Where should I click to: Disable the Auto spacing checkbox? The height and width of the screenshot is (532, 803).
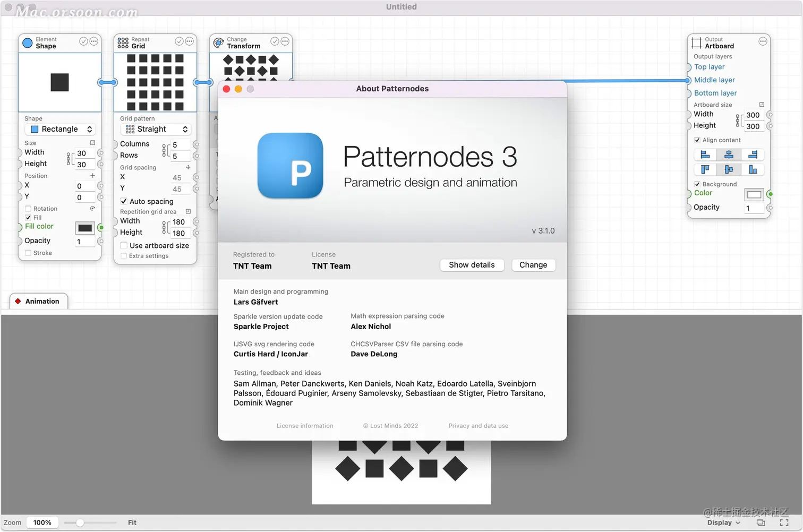(x=124, y=201)
